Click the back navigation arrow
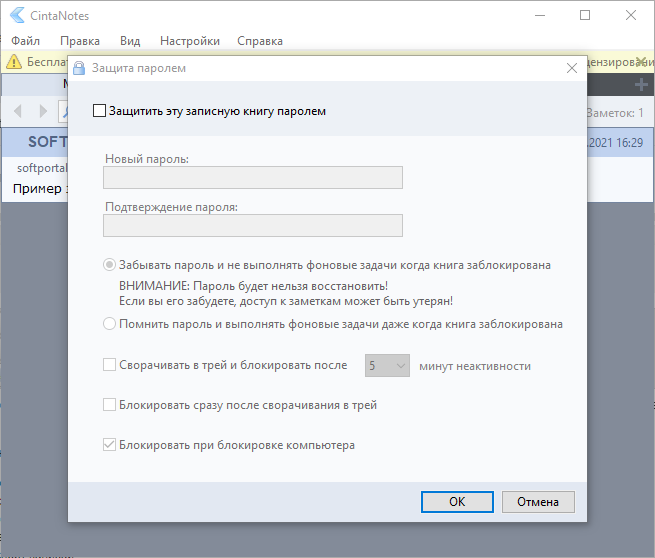 tap(18, 111)
